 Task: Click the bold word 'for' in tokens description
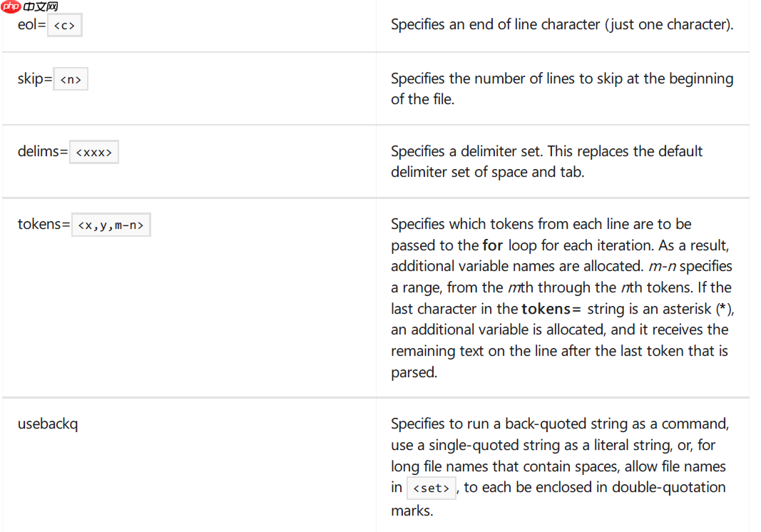point(493,245)
